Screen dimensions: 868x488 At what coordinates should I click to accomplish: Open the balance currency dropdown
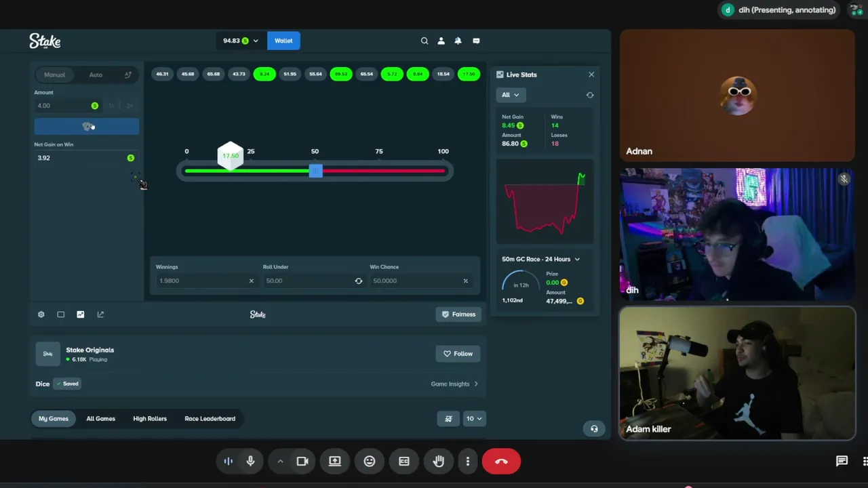(x=241, y=41)
